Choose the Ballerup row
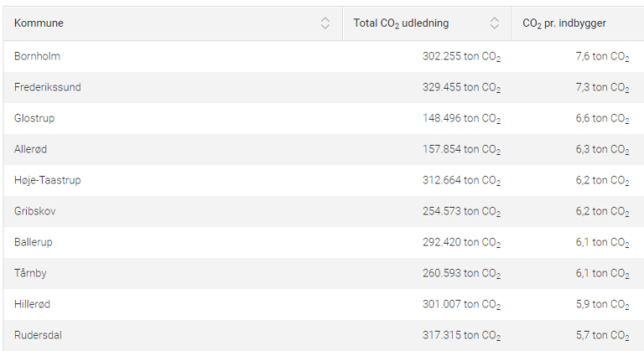Image resolution: width=644 pixels, height=351 pixels. [x=34, y=242]
